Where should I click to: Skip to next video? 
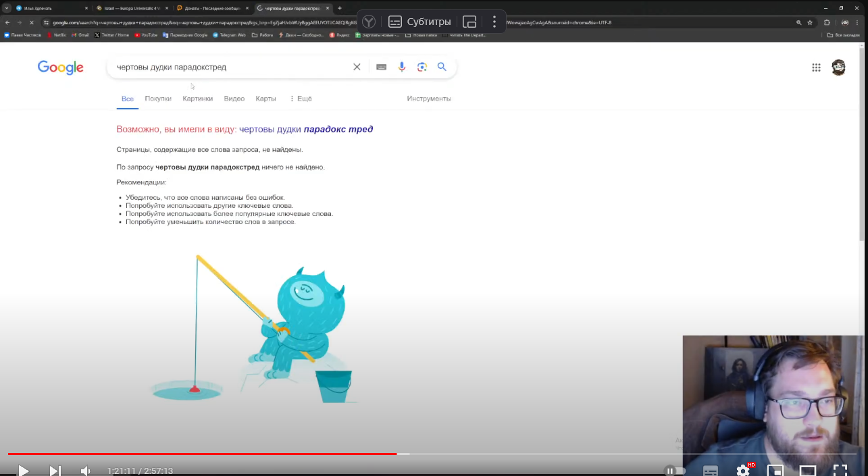point(55,471)
